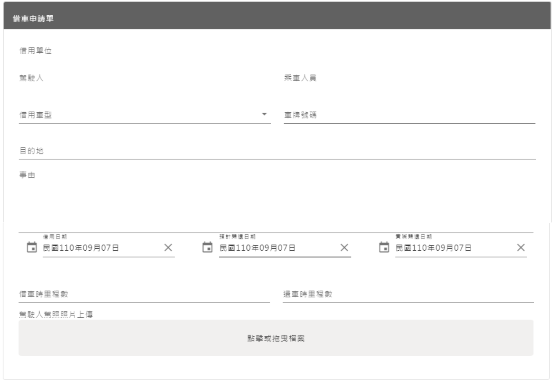This screenshot has width=557, height=392.
Task: Open calendar icon for 實際歸還日期
Action: (x=384, y=247)
